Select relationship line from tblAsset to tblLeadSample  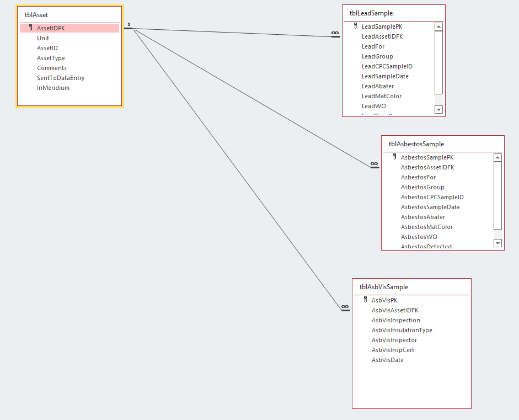click(232, 33)
